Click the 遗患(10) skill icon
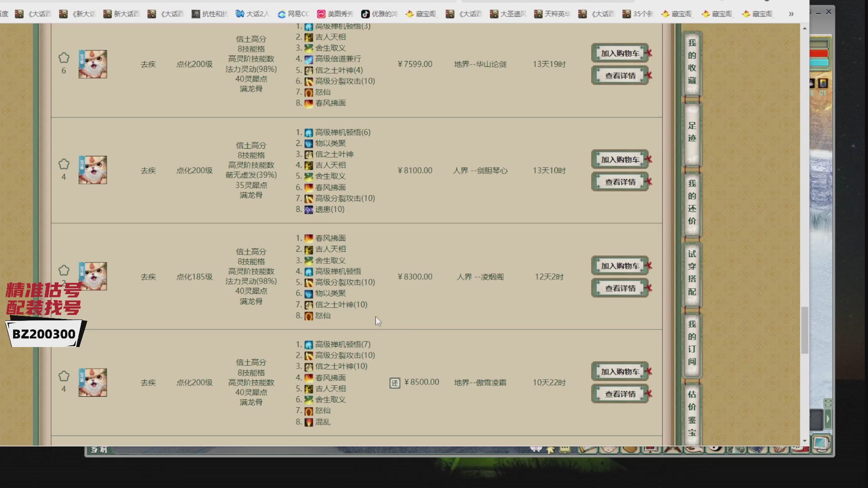 309,210
